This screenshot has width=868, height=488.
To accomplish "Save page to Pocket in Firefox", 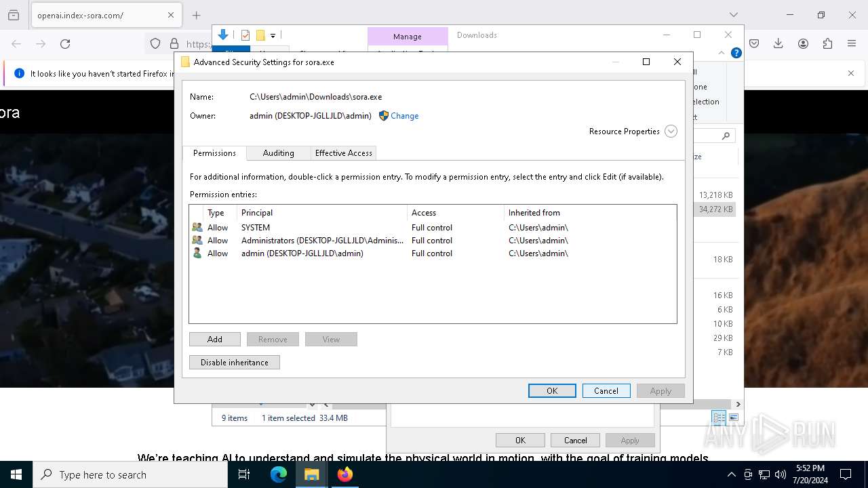I will tap(754, 43).
